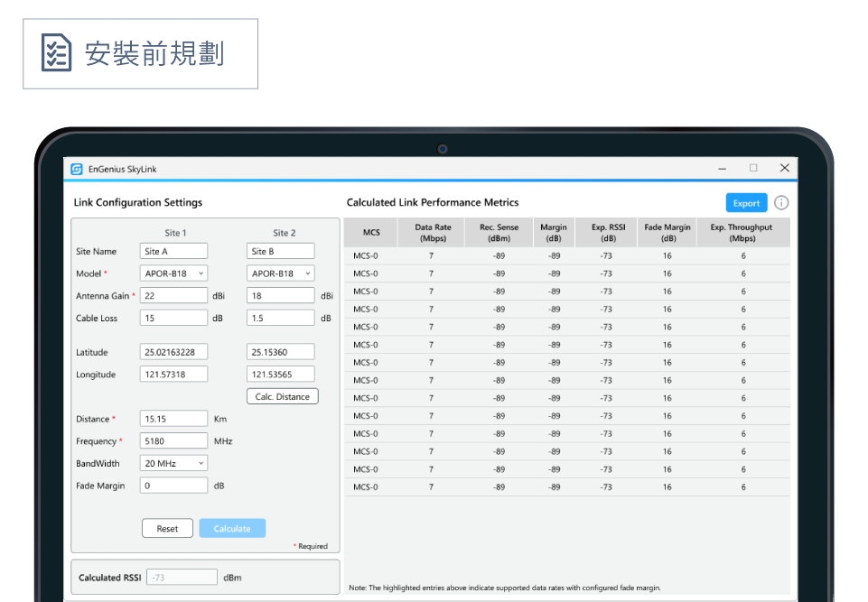This screenshot has height=602, width=868.
Task: Minimize the SkyLink window
Action: (723, 169)
